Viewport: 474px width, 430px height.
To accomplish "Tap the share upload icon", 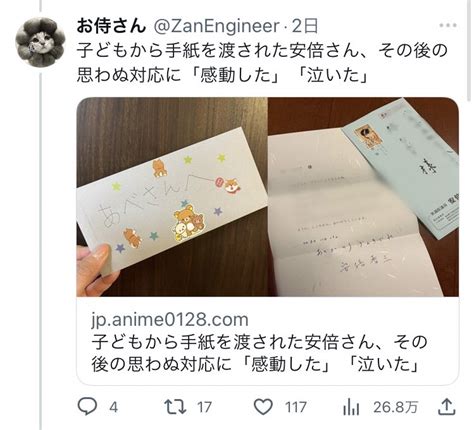I will coord(446,407).
